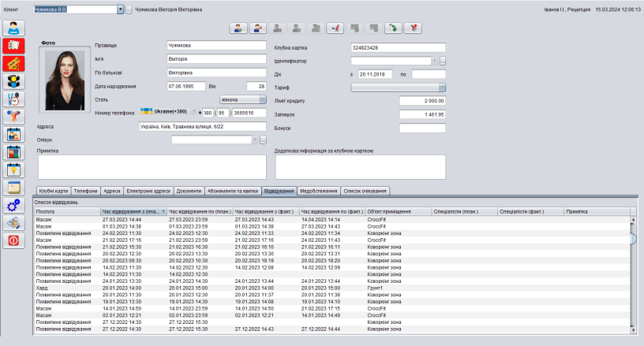Click the Дата народження field
The width and height of the screenshot is (644, 346).
(x=186, y=87)
